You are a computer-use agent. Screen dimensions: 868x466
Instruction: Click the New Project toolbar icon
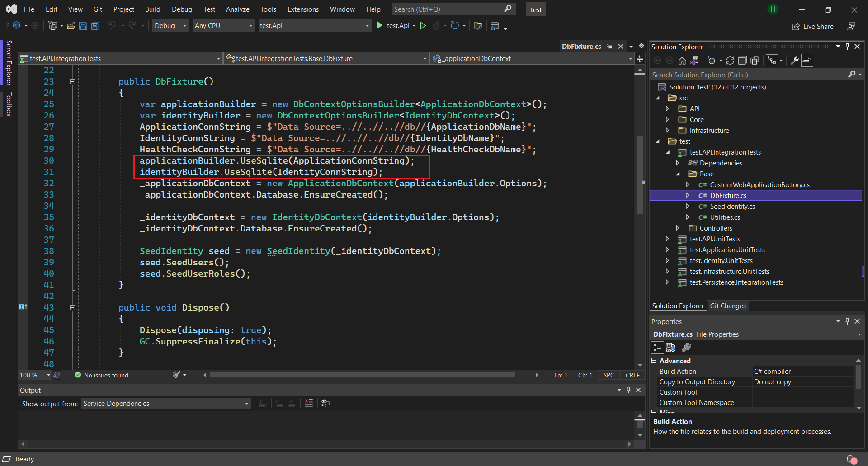pos(52,26)
